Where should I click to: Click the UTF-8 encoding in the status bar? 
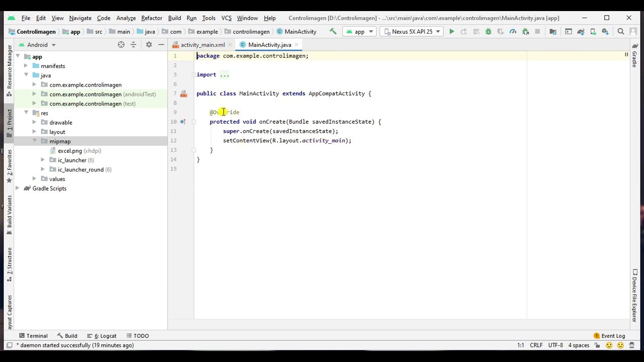tap(555, 345)
